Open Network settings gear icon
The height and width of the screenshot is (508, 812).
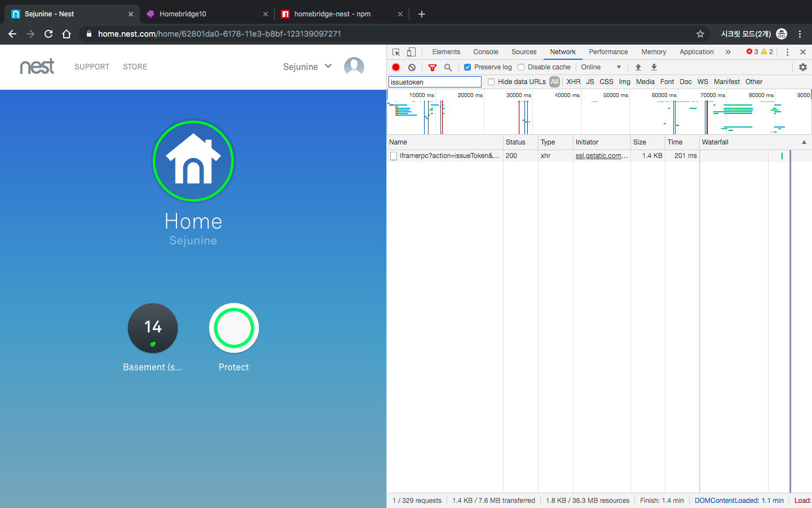pyautogui.click(x=803, y=67)
